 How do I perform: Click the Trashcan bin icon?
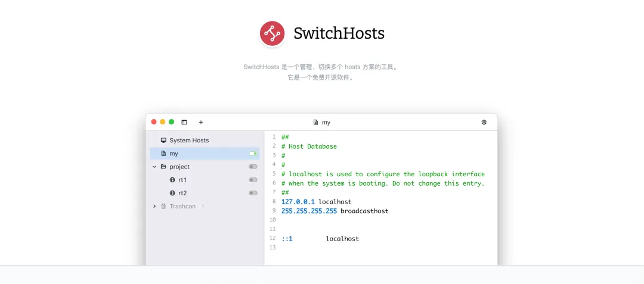[x=163, y=206]
